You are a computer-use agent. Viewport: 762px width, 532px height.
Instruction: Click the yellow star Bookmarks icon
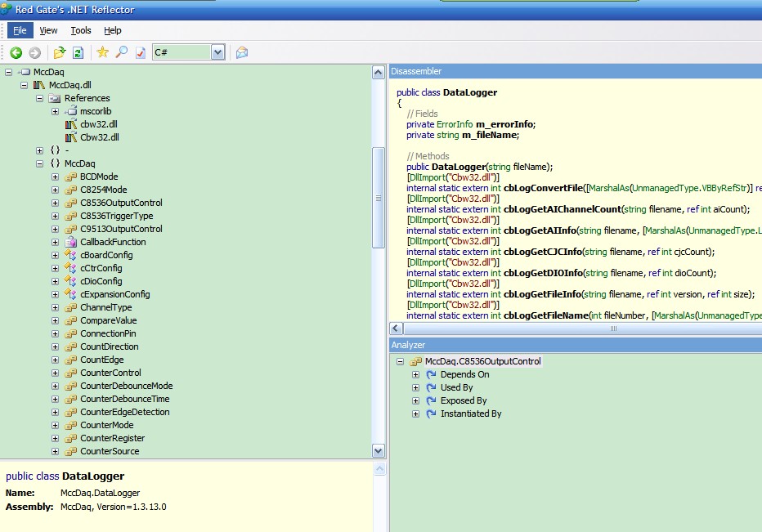pos(102,52)
